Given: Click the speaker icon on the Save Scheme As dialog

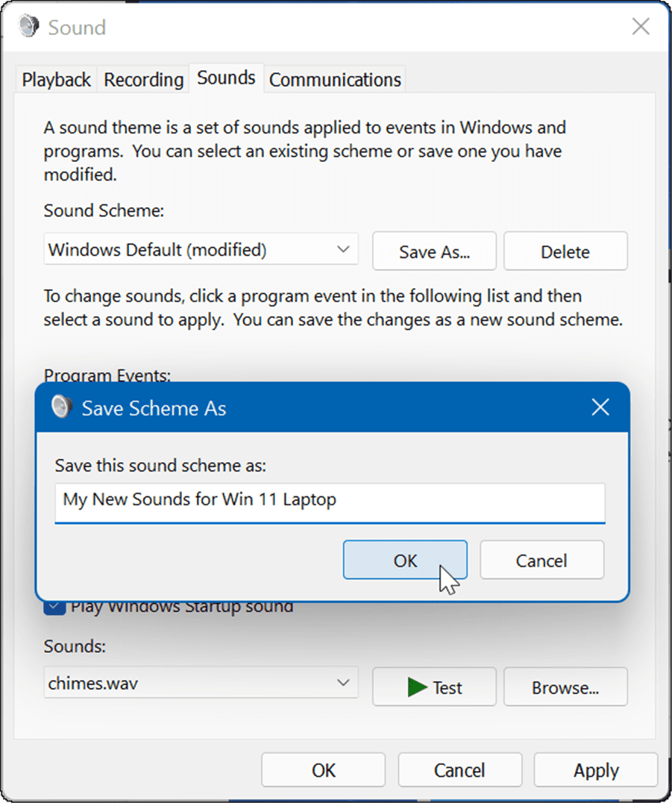Looking at the screenshot, I should coord(60,407).
